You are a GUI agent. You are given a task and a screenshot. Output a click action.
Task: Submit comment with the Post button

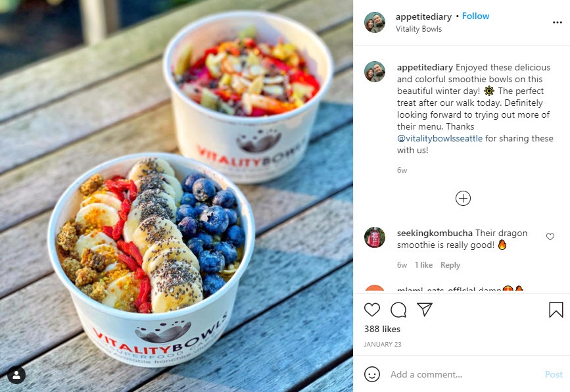click(554, 374)
